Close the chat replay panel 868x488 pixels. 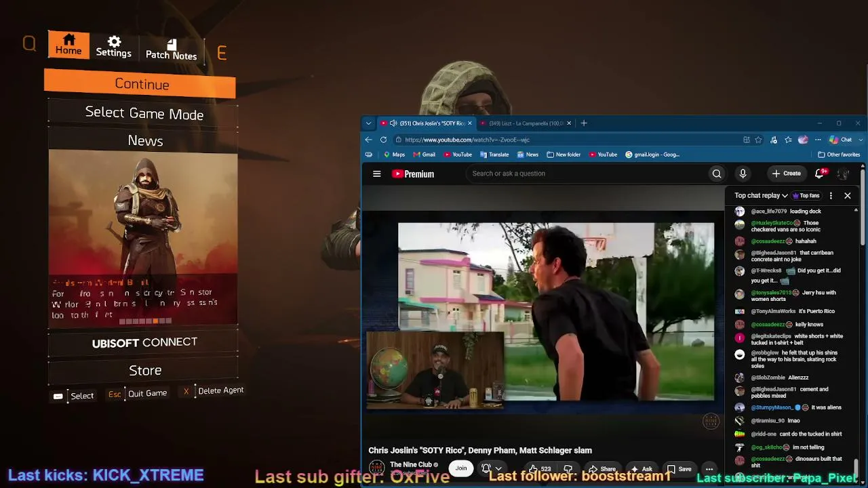click(x=848, y=196)
